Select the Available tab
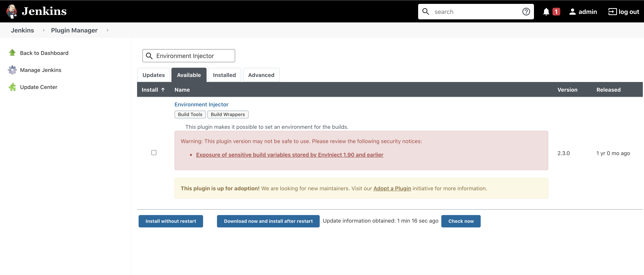The height and width of the screenshot is (275, 644). coord(189,75)
